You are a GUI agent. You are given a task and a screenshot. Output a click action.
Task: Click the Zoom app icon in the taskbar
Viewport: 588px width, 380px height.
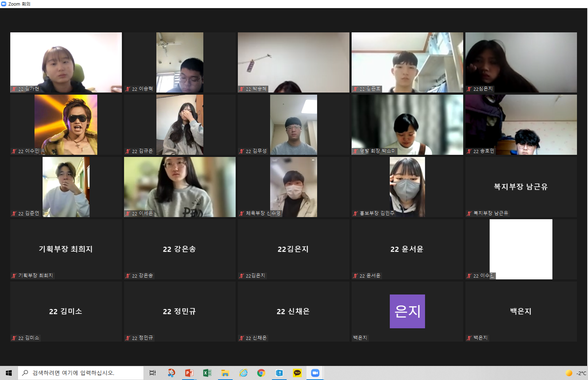point(315,373)
